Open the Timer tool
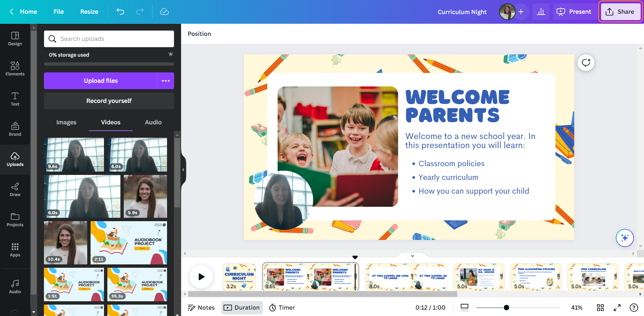Viewport: 644px width, 316px height. 282,308
